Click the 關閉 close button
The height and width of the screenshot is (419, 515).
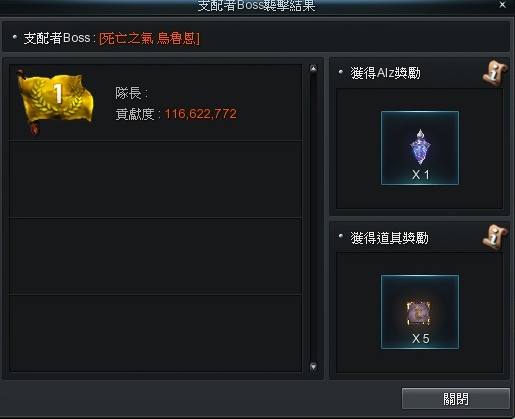[x=455, y=398]
